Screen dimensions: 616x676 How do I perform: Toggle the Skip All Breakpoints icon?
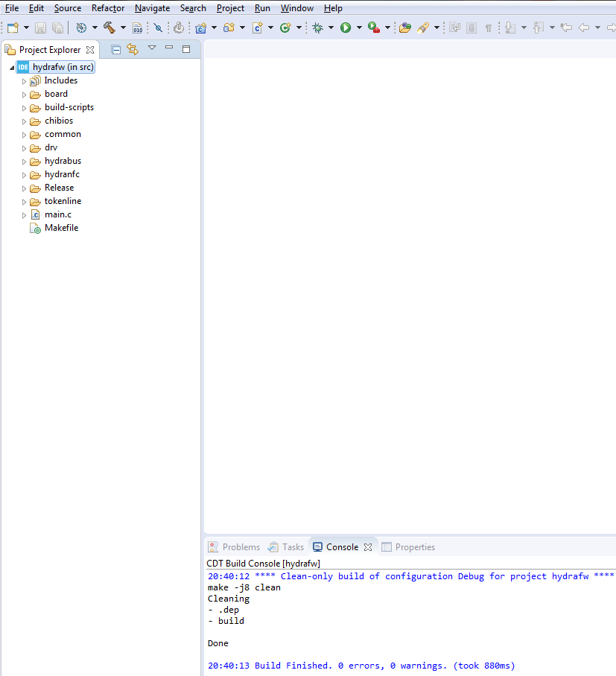point(158,28)
